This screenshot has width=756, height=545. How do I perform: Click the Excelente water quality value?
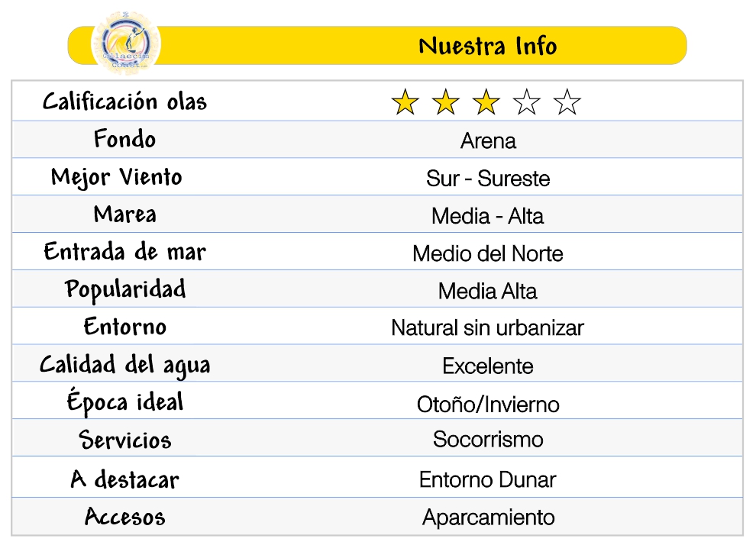click(x=488, y=366)
